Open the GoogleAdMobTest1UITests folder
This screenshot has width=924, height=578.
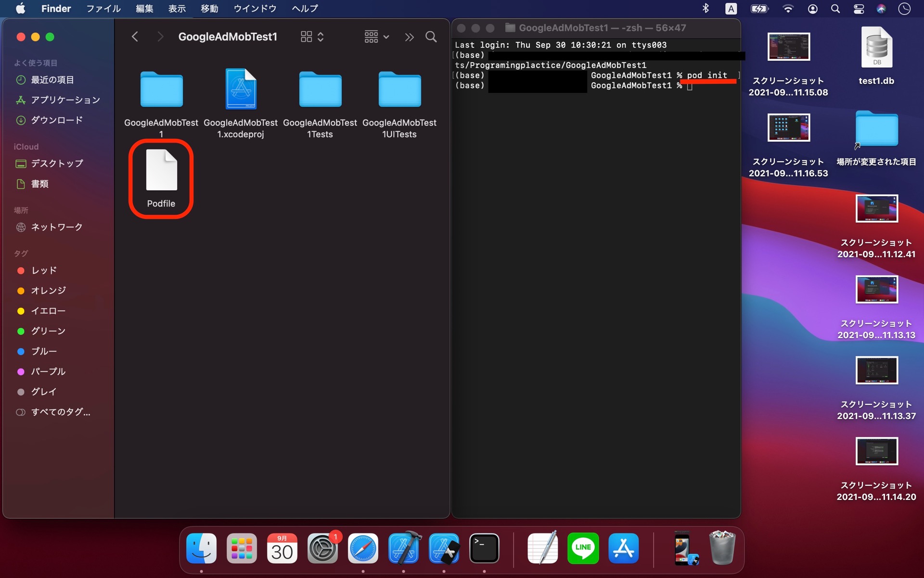pyautogui.click(x=399, y=89)
